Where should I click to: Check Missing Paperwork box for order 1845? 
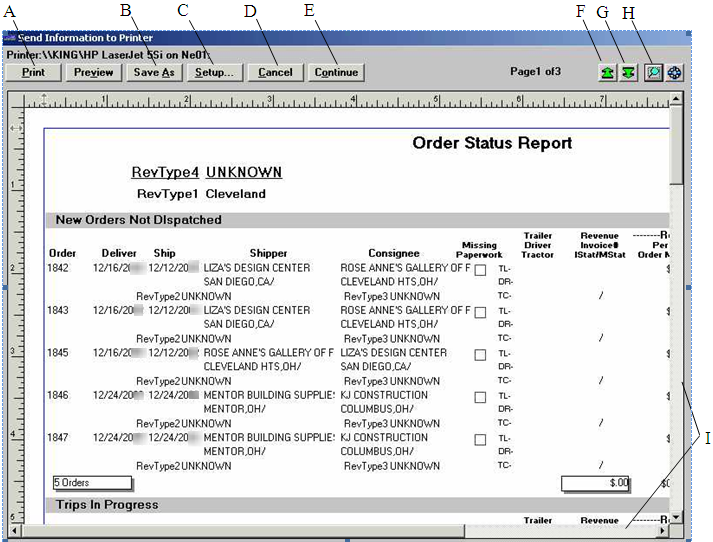pyautogui.click(x=480, y=355)
